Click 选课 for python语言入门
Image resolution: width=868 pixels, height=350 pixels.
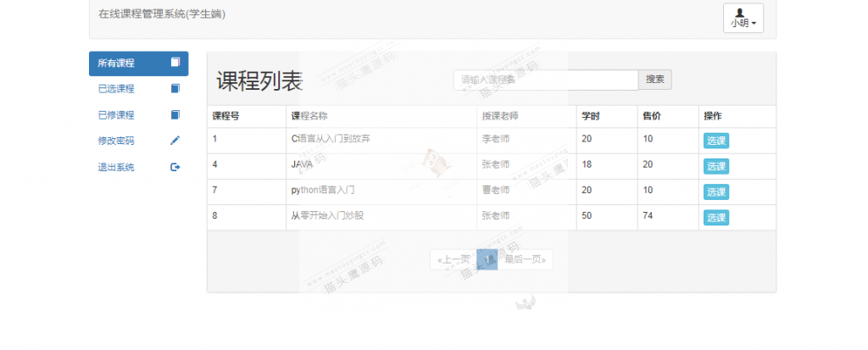(x=716, y=192)
